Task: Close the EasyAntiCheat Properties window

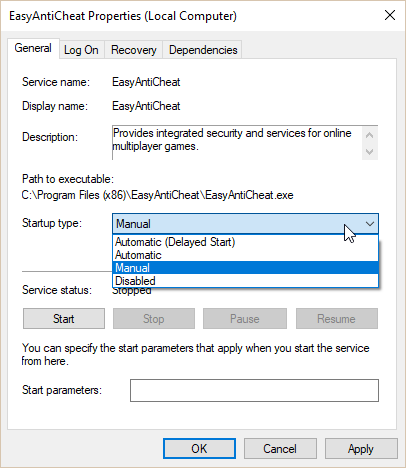Action: [x=390, y=15]
